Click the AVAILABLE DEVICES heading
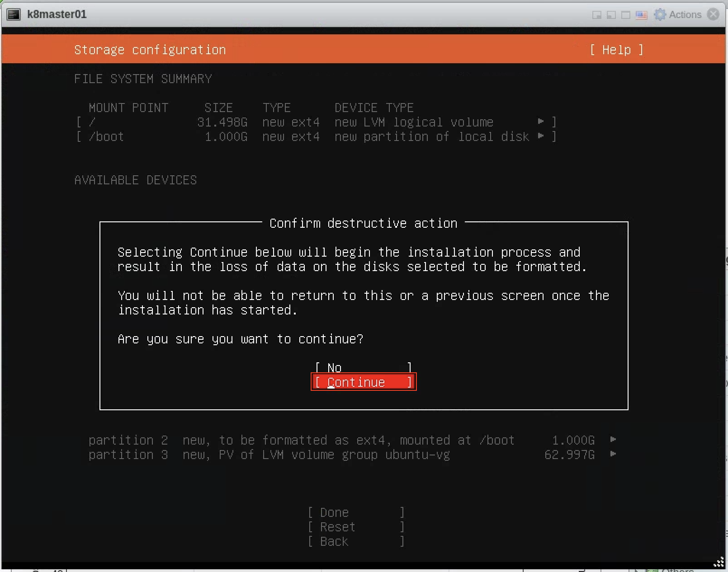 pyautogui.click(x=136, y=180)
